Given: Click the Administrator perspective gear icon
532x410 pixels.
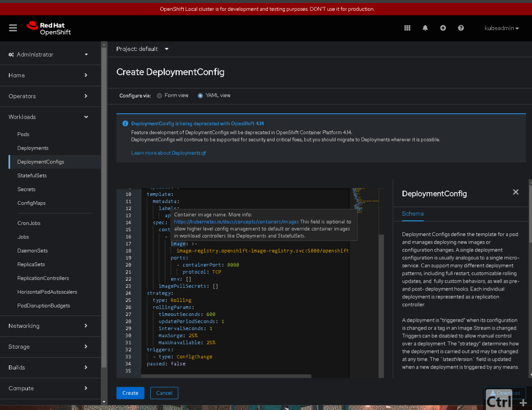Looking at the screenshot, I should (x=11, y=55).
